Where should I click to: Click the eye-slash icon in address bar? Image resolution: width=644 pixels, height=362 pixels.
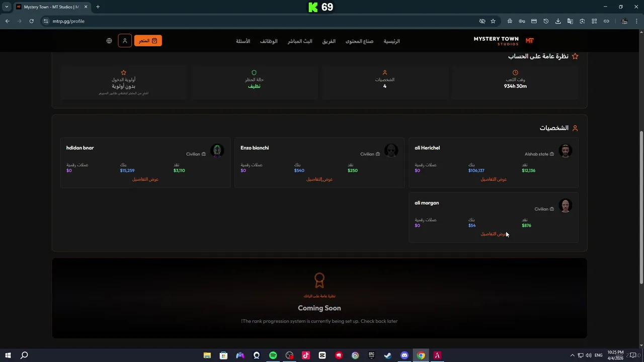click(x=482, y=21)
